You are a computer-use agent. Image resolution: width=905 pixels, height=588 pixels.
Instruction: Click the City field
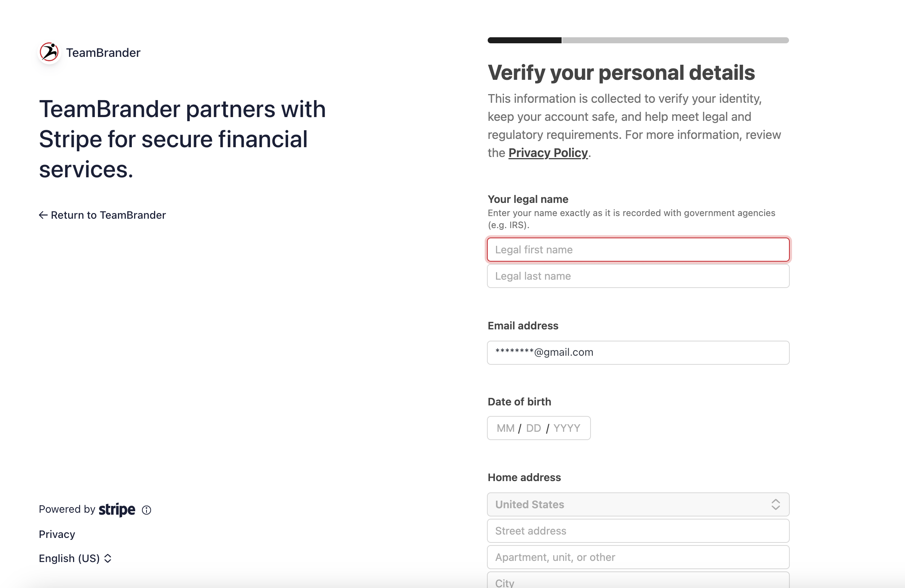pos(638,582)
